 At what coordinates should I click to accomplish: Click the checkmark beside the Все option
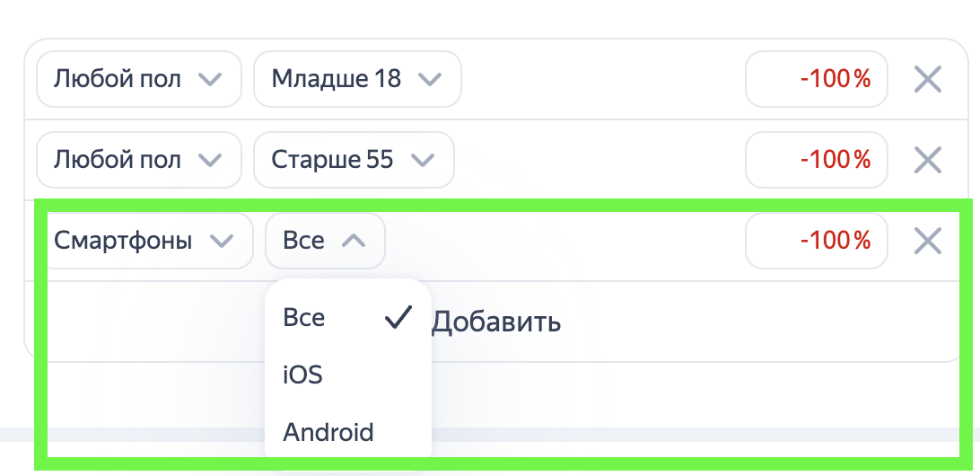(398, 318)
